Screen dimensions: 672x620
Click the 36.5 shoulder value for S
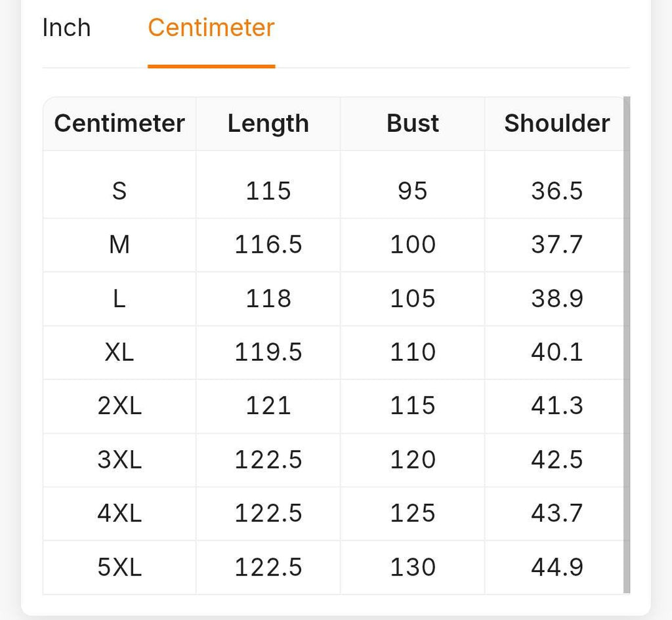pos(557,191)
